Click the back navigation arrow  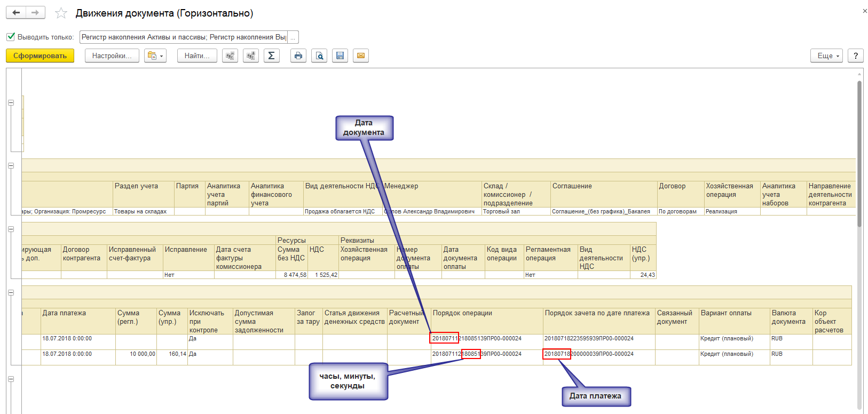[16, 13]
